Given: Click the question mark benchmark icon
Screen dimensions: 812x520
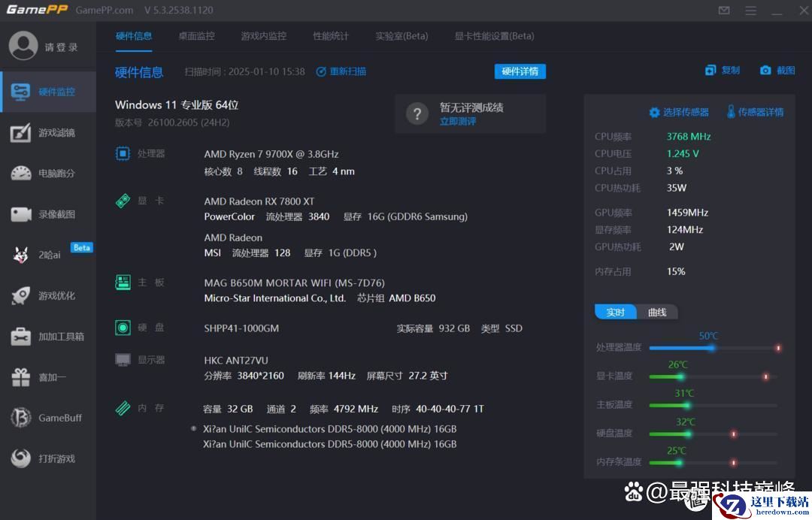Looking at the screenshot, I should tap(417, 113).
